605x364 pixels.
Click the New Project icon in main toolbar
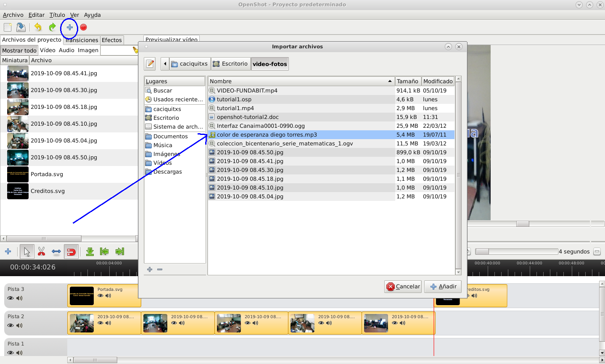(8, 27)
